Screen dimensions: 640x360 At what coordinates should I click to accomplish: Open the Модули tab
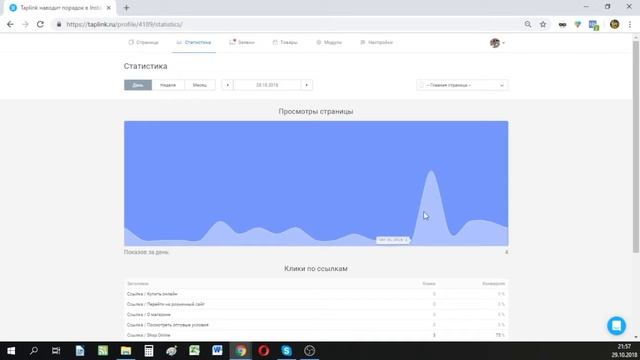pos(329,42)
